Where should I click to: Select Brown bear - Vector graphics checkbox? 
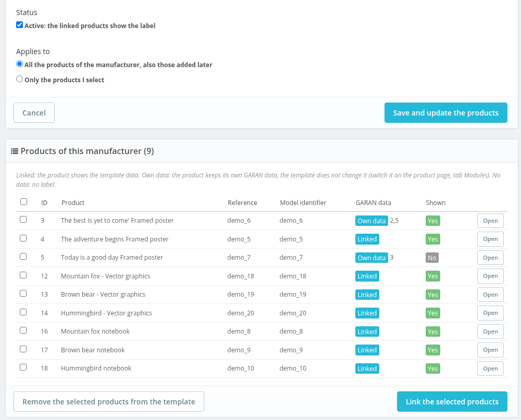pyautogui.click(x=23, y=293)
